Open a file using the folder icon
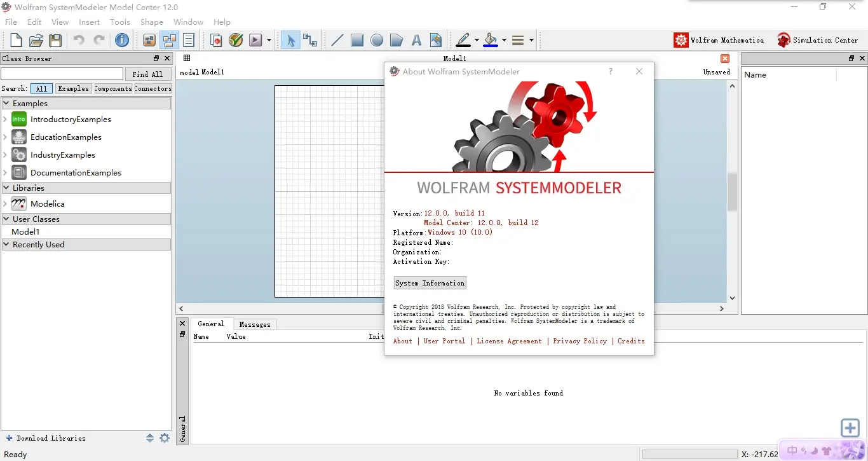This screenshot has height=461, width=868. tap(36, 41)
